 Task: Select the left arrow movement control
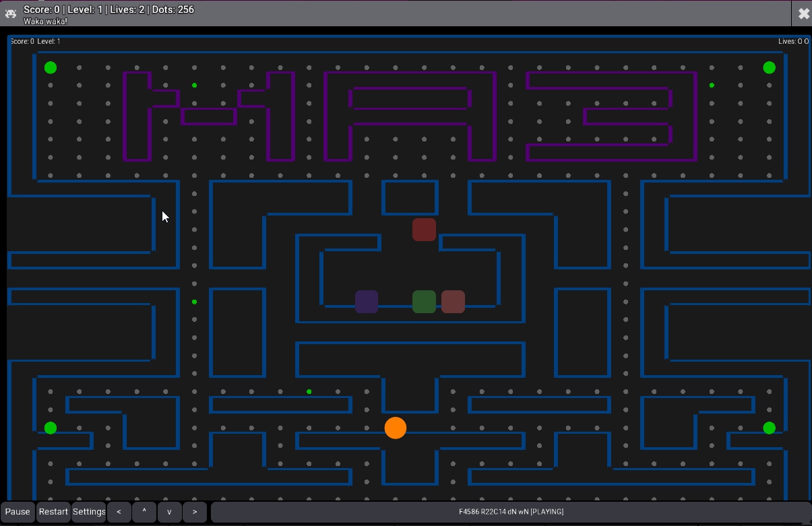119,512
